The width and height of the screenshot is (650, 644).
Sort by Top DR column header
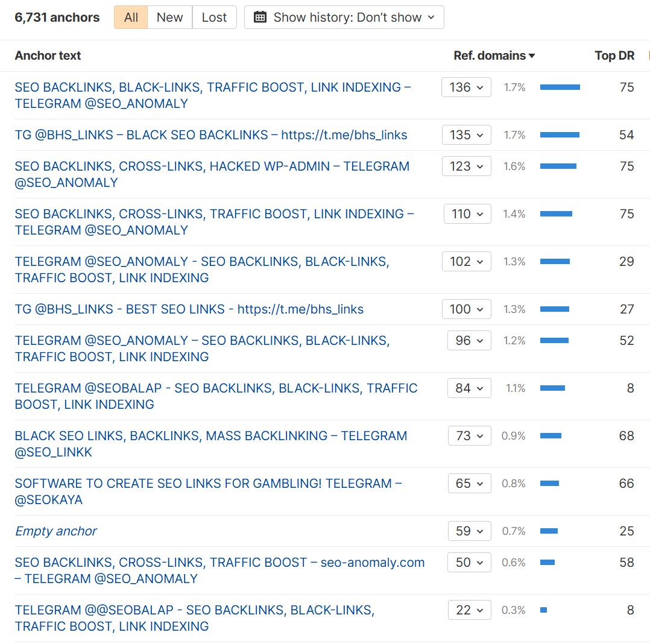tap(614, 55)
